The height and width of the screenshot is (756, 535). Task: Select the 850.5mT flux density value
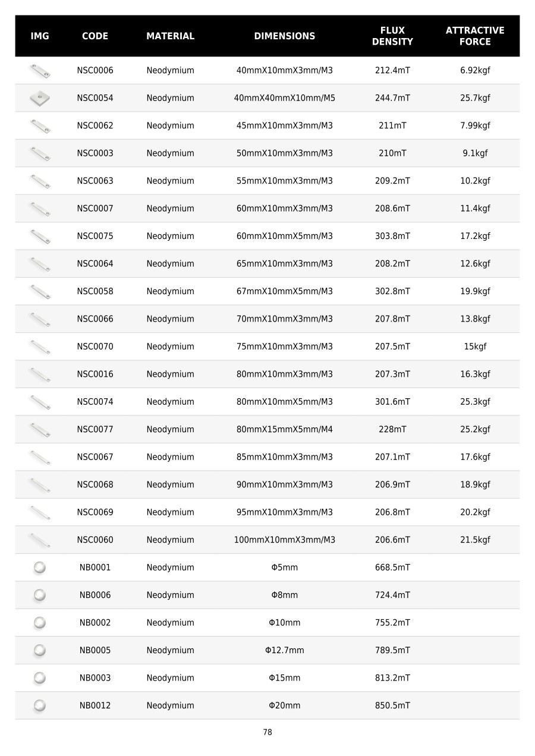pyautogui.click(x=392, y=705)
